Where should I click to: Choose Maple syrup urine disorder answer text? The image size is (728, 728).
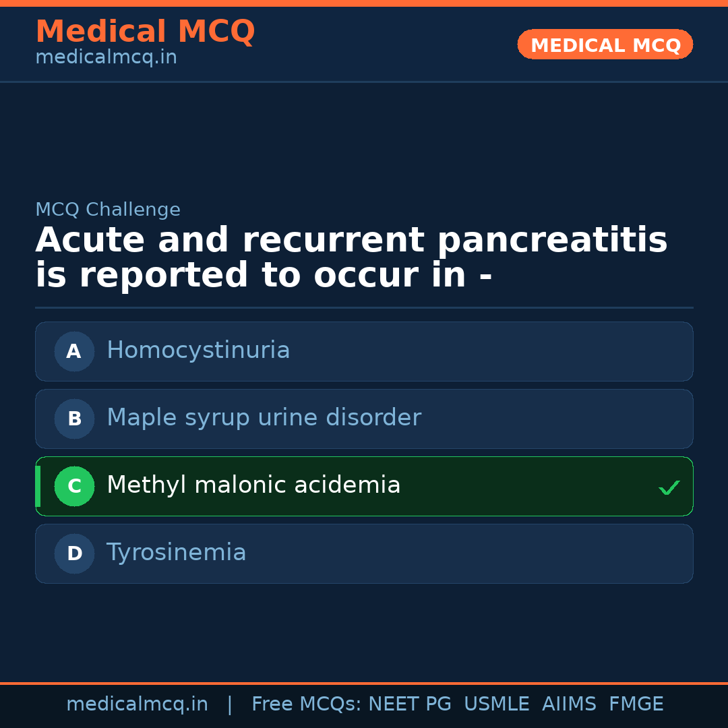pyautogui.click(x=264, y=418)
